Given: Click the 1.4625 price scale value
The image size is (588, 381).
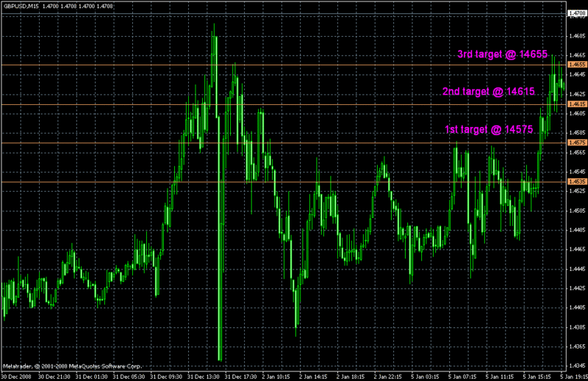Looking at the screenshot, I should [578, 94].
